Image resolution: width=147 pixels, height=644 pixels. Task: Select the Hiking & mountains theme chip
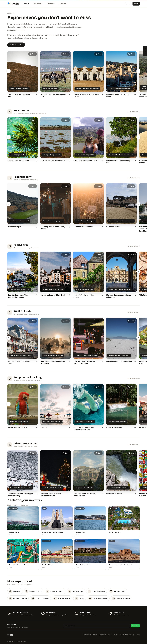[x=121, y=599]
